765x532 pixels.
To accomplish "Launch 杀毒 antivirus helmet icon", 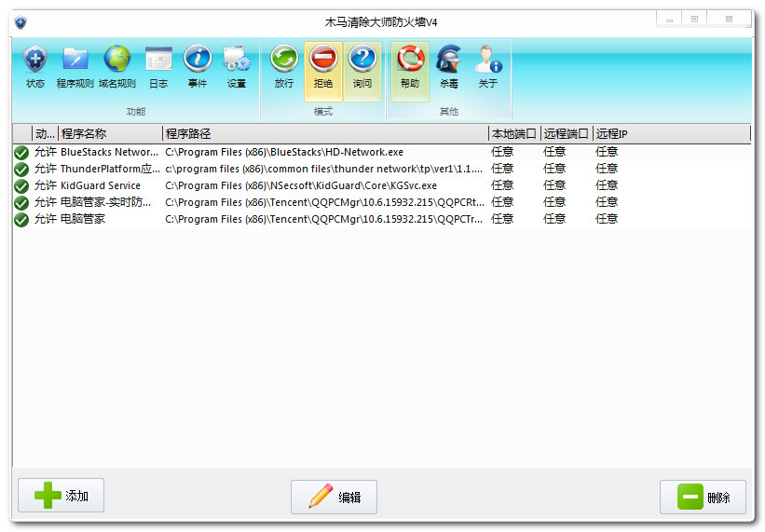I will (449, 67).
